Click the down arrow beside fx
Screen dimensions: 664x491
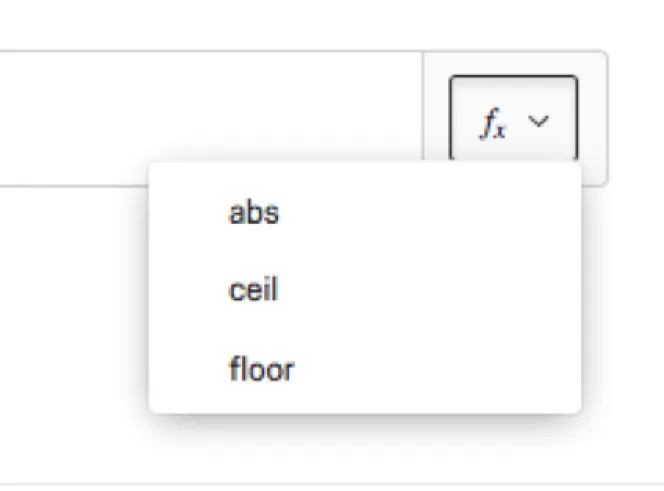539,122
